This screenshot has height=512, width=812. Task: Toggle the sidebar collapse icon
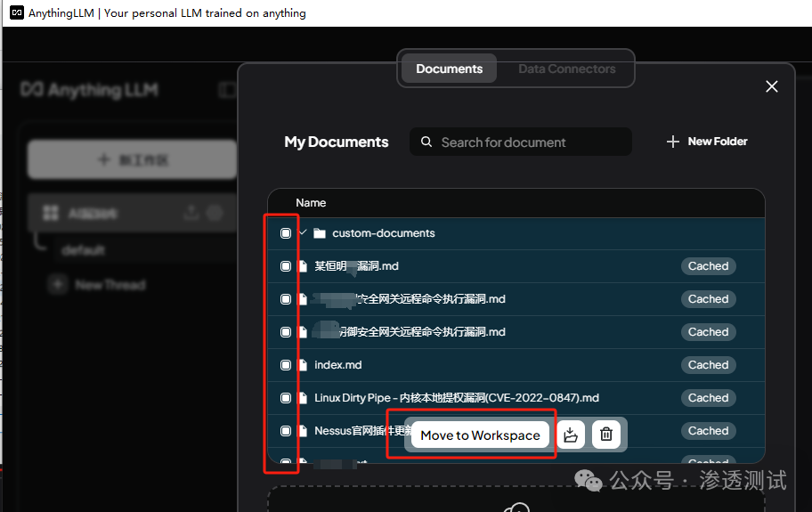[226, 90]
